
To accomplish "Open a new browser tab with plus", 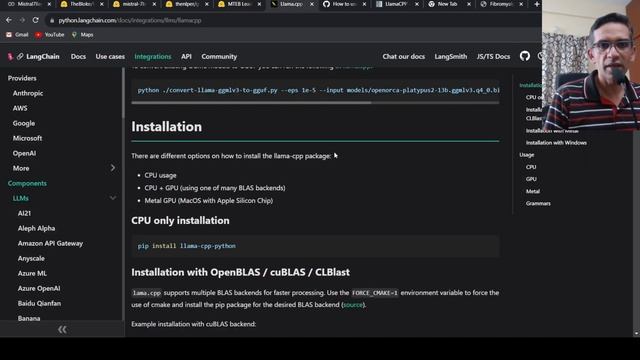I will 536,4.
